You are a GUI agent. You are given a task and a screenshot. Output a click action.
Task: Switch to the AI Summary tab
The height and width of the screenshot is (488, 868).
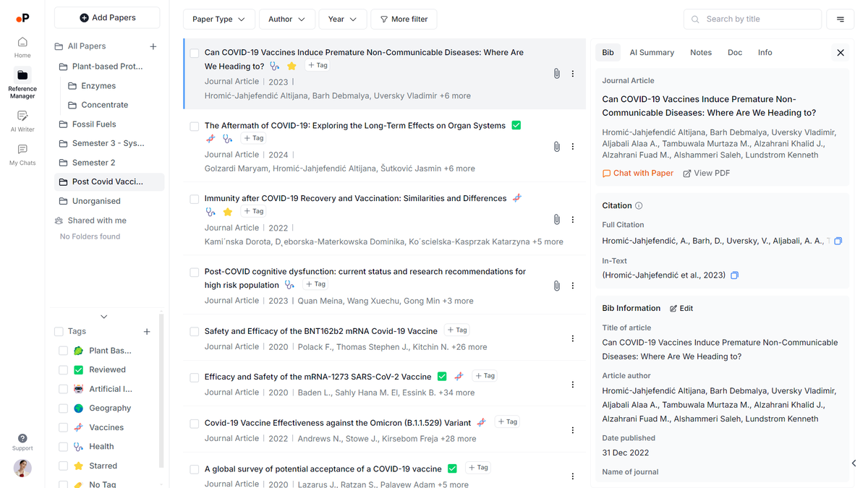652,52
